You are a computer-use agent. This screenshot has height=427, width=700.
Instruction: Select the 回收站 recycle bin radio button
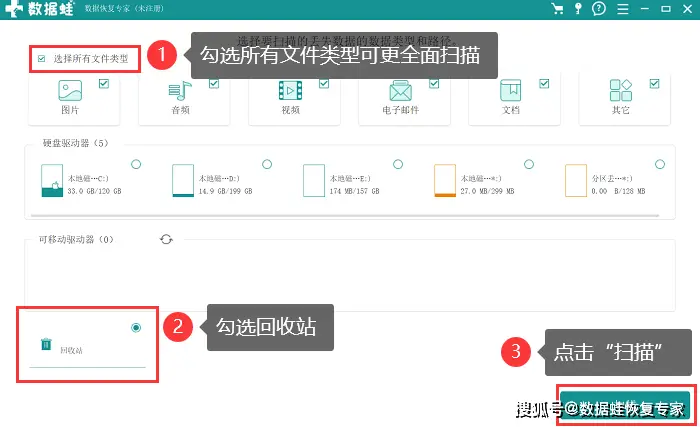click(x=136, y=328)
